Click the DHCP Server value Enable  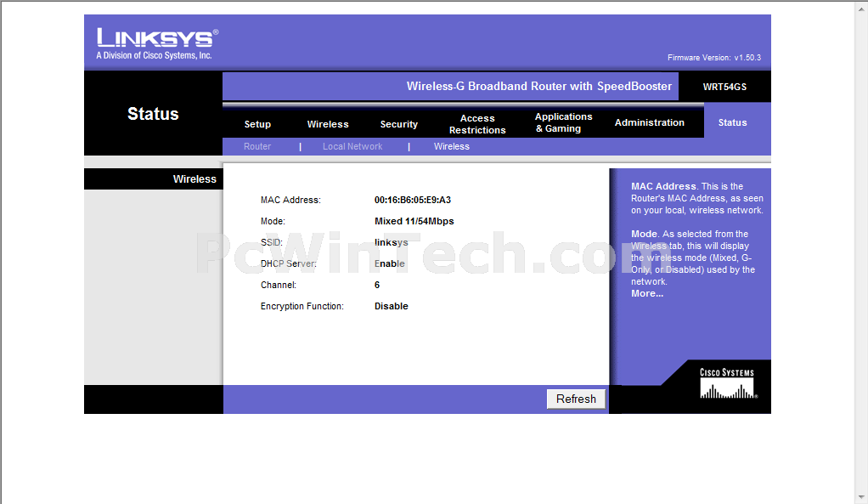(389, 263)
